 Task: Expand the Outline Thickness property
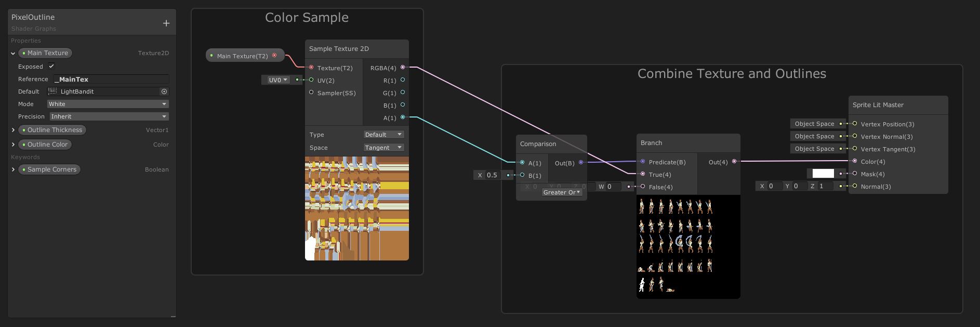point(13,130)
